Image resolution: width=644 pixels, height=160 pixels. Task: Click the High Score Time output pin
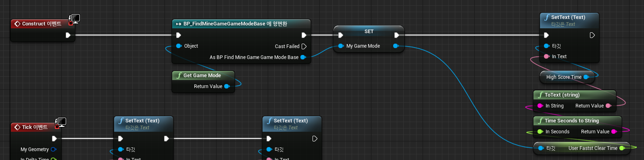586,77
